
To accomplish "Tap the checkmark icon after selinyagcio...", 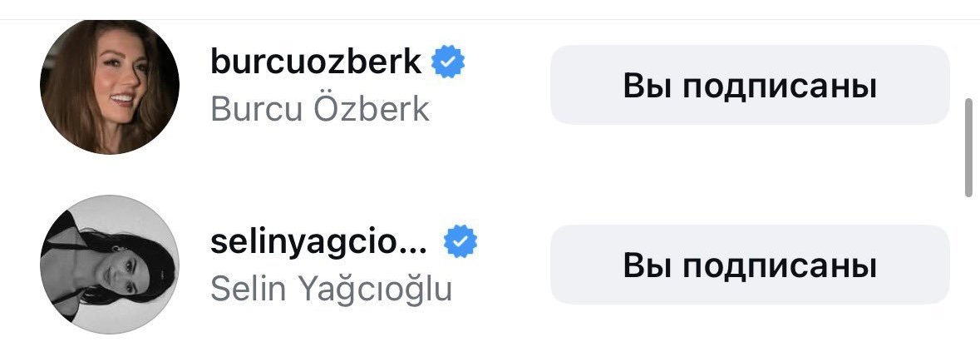I will [x=460, y=241].
